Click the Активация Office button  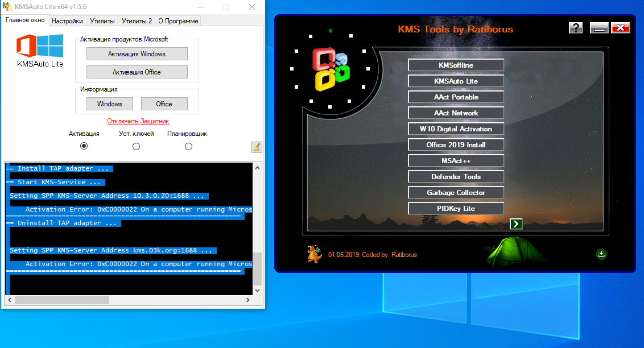pos(137,72)
